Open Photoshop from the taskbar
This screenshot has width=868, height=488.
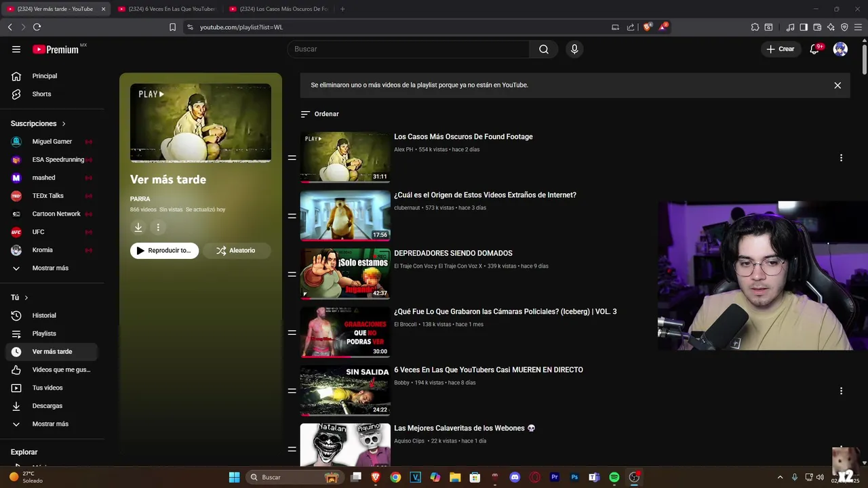[574, 477]
